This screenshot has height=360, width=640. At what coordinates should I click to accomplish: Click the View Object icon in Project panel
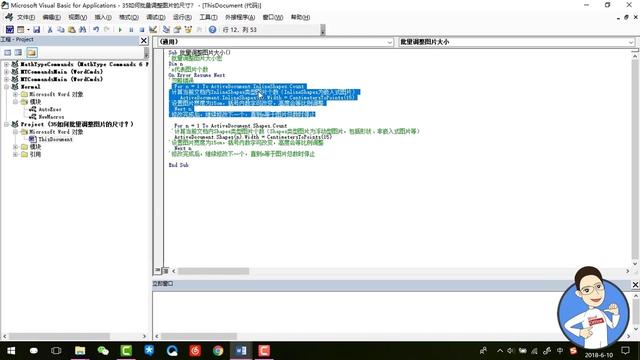[18, 52]
